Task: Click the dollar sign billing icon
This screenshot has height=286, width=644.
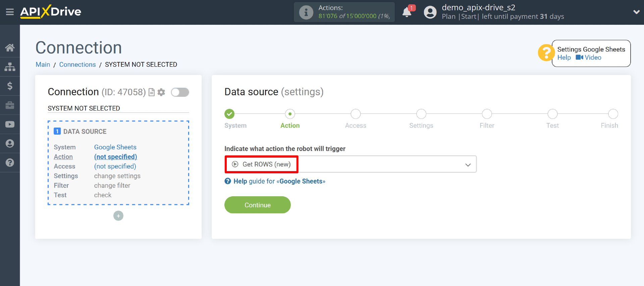Action: [10, 86]
